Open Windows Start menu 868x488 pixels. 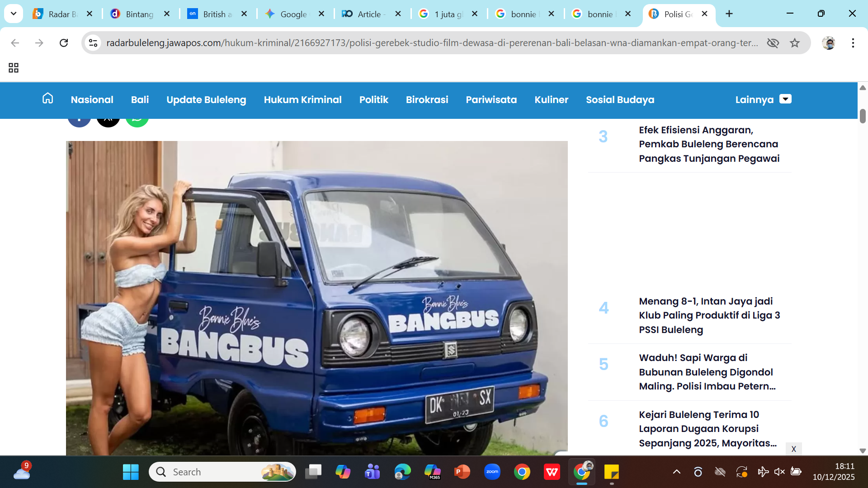click(131, 472)
